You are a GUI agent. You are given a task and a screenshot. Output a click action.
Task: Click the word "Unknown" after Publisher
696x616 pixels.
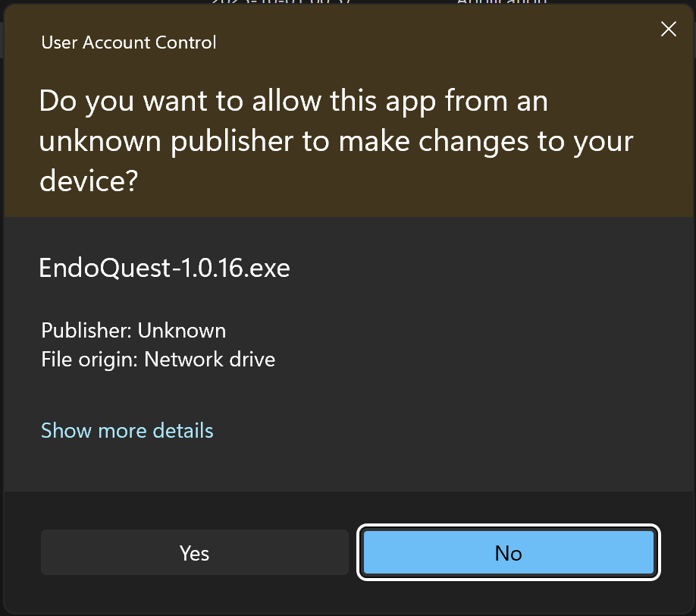click(x=182, y=331)
